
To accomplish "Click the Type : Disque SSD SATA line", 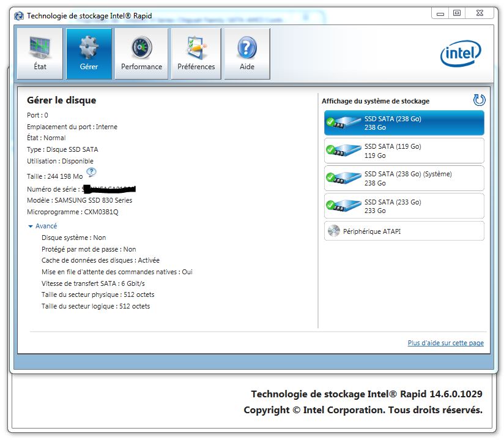I will point(62,149).
